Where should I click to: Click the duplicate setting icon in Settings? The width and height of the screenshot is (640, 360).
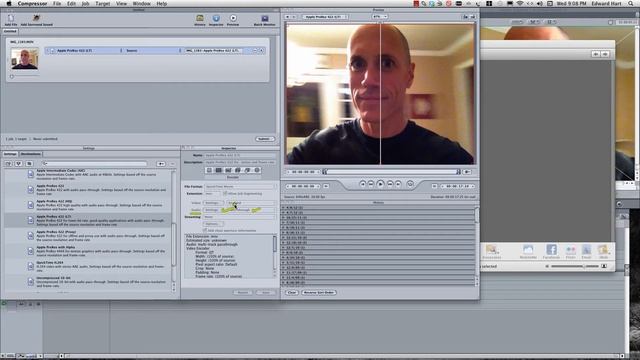pyautogui.click(x=29, y=164)
